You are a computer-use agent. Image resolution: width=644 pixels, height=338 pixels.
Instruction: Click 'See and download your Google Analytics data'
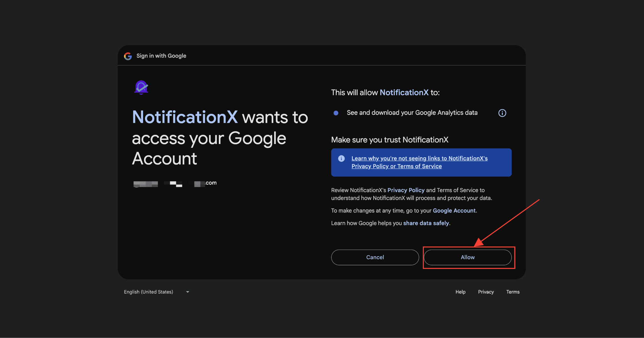tap(412, 113)
